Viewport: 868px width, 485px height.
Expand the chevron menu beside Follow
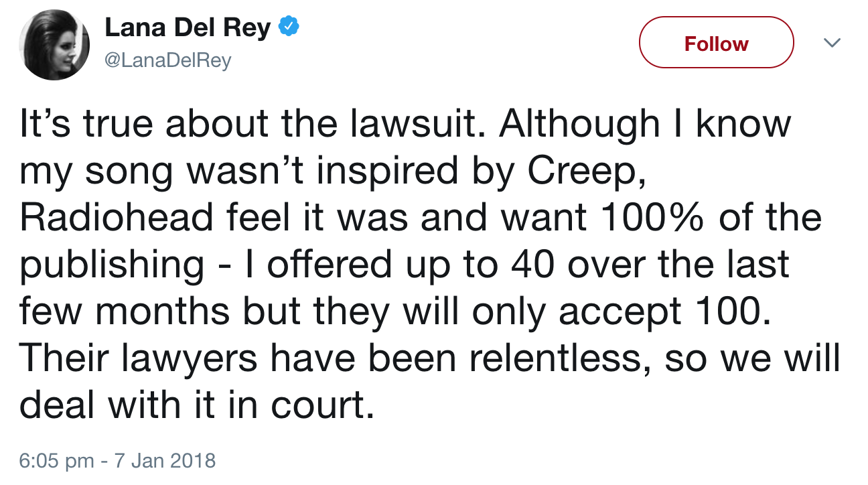(x=831, y=43)
